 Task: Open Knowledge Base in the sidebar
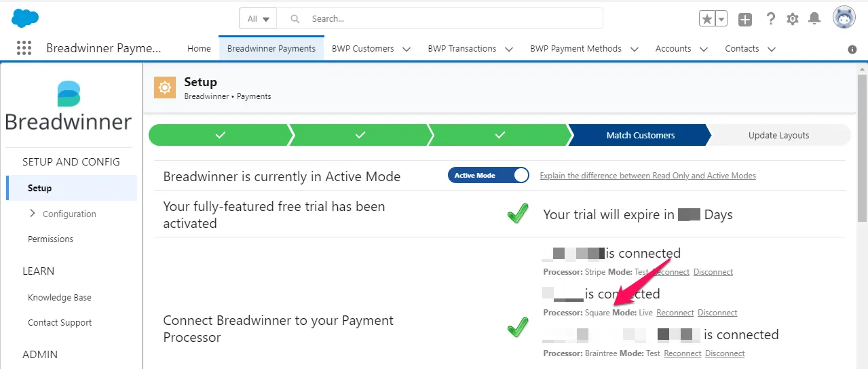(x=60, y=297)
